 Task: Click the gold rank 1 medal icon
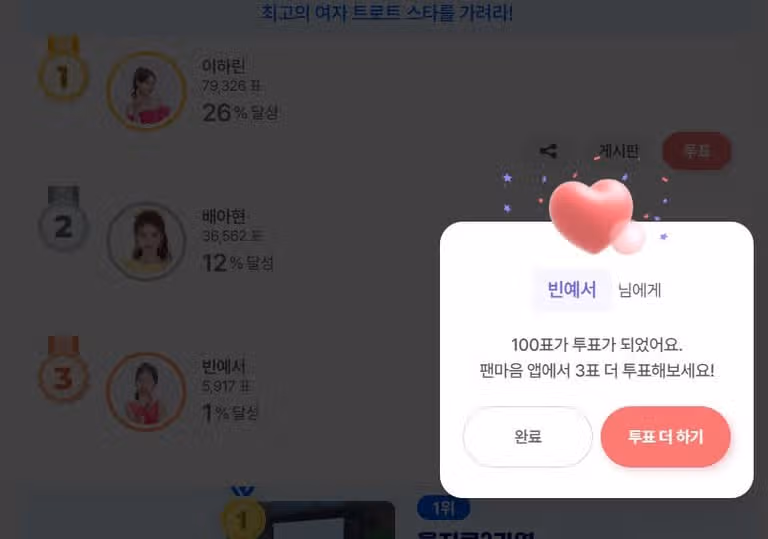64,69
